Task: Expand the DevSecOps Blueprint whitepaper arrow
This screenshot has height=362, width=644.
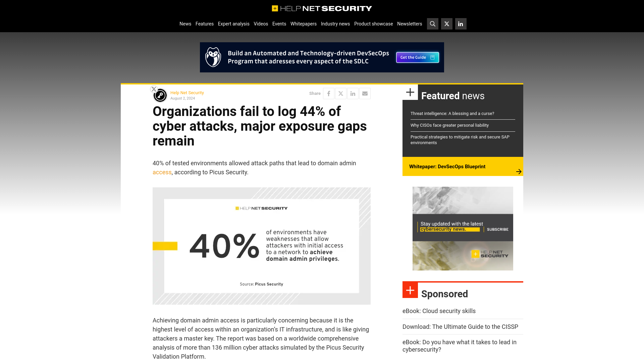Action: 519,172
